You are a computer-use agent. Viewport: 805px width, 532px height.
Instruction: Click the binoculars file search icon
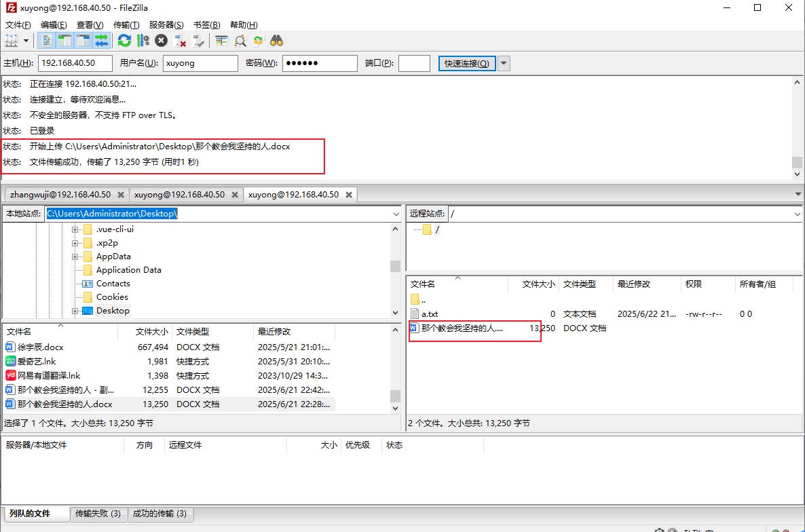pyautogui.click(x=276, y=41)
